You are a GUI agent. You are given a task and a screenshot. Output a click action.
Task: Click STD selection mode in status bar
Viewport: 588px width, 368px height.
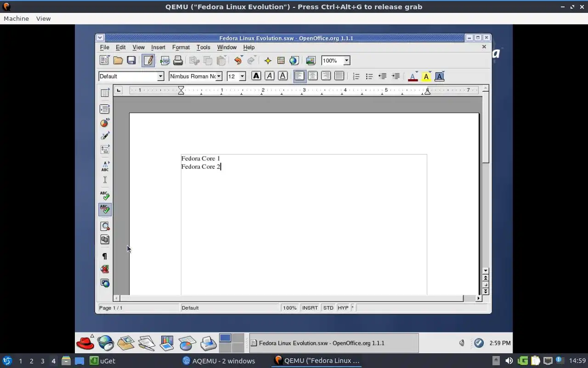pos(328,308)
